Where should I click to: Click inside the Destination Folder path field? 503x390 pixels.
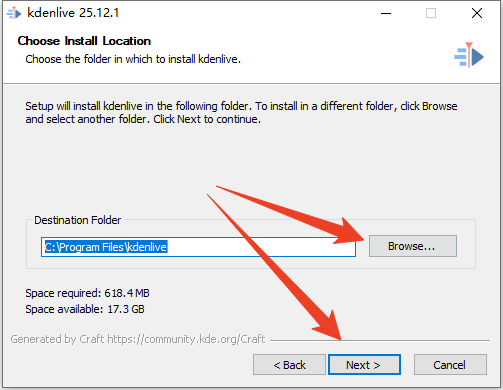(198, 247)
